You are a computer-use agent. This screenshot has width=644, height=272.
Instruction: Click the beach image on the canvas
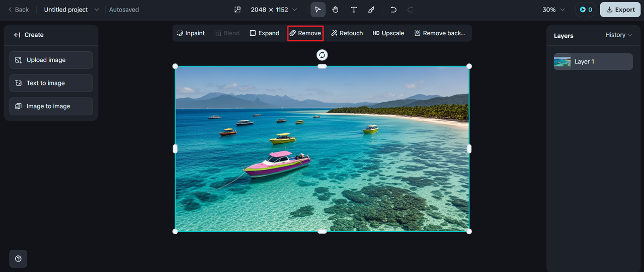(x=322, y=149)
